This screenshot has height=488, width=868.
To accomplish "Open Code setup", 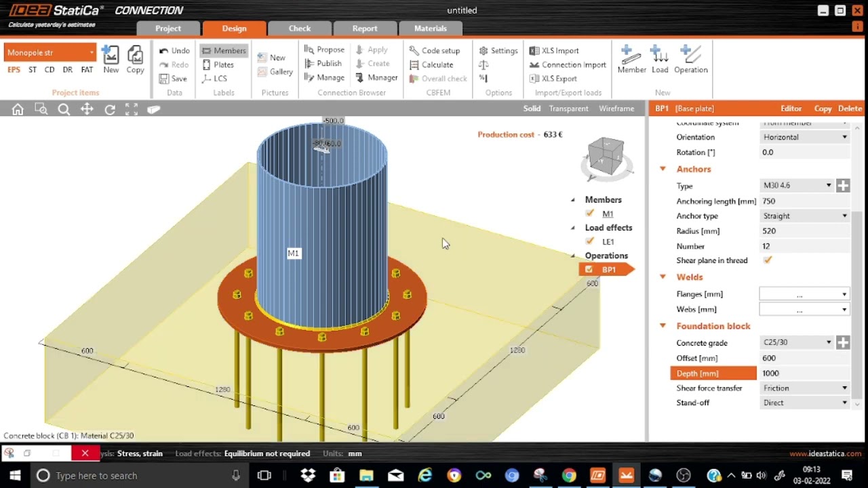I will point(435,51).
